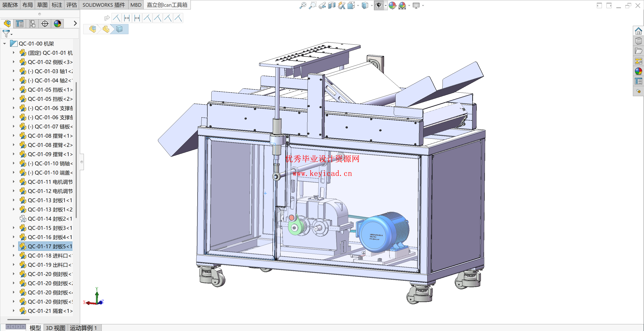
Task: Toggle the Section View tool
Action: pyautogui.click(x=332, y=5)
